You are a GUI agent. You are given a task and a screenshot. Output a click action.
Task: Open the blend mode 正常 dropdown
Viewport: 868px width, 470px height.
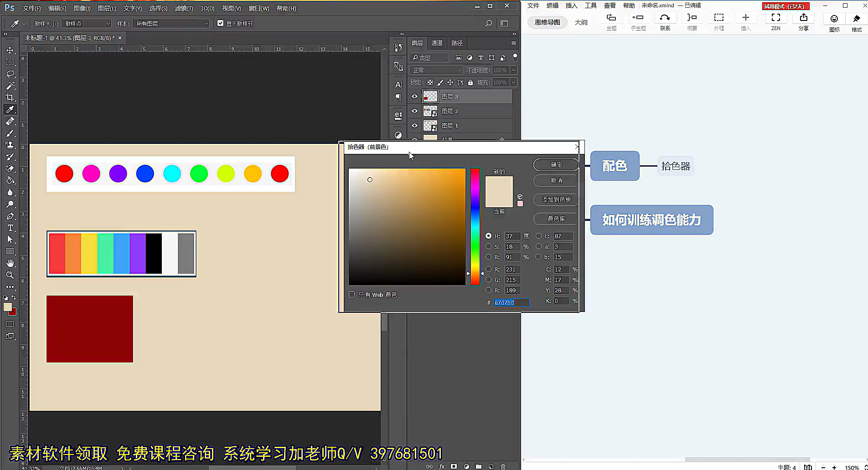[x=436, y=70]
